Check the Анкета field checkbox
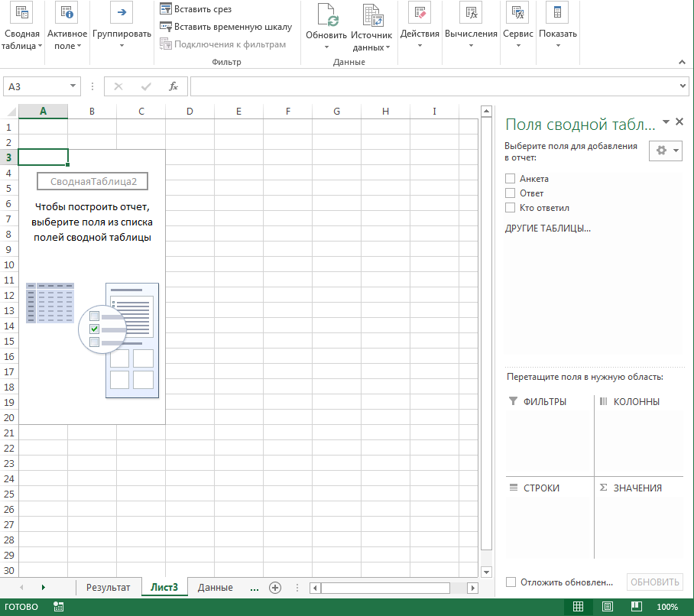694x616 pixels. tap(511, 179)
